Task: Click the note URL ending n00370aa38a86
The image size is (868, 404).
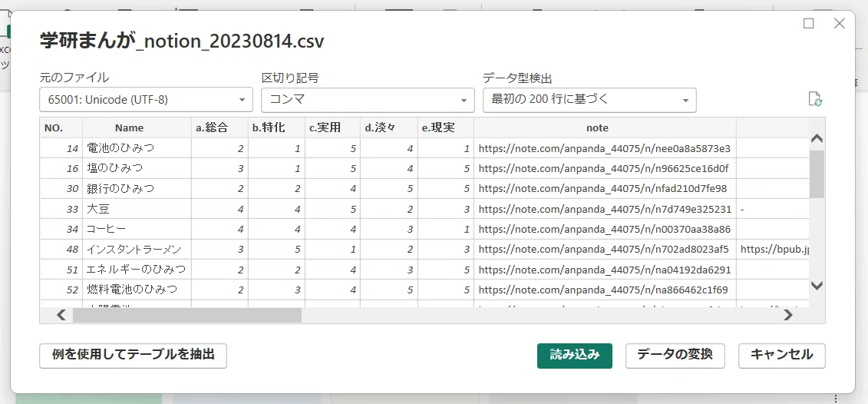Action: pos(605,229)
